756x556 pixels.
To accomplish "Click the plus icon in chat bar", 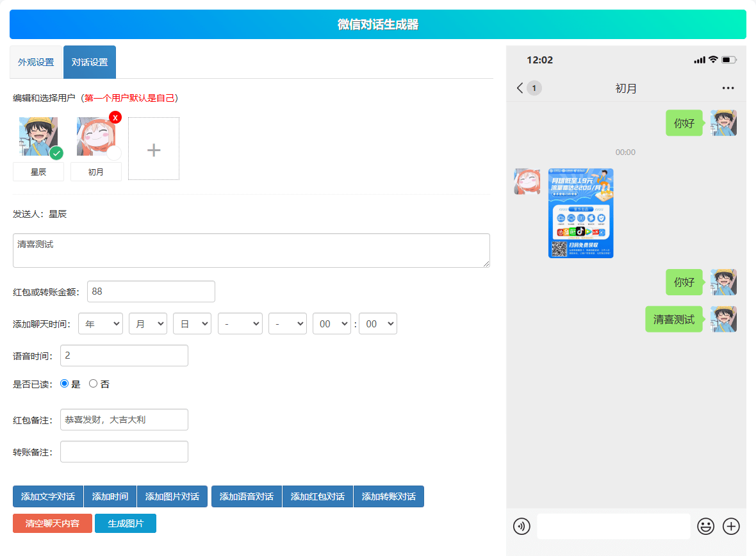I will 731,527.
